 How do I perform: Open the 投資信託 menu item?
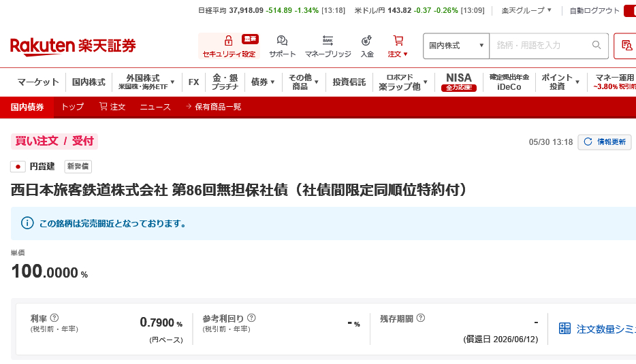point(349,82)
